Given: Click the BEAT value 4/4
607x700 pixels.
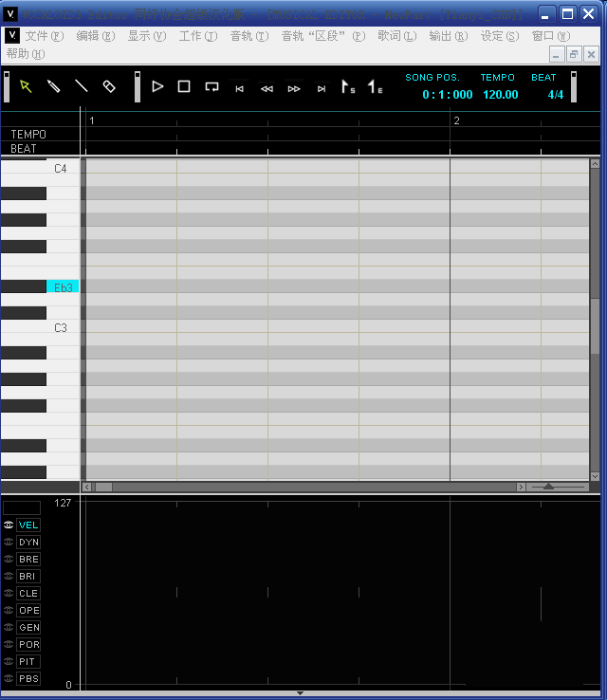Looking at the screenshot, I should (x=555, y=95).
